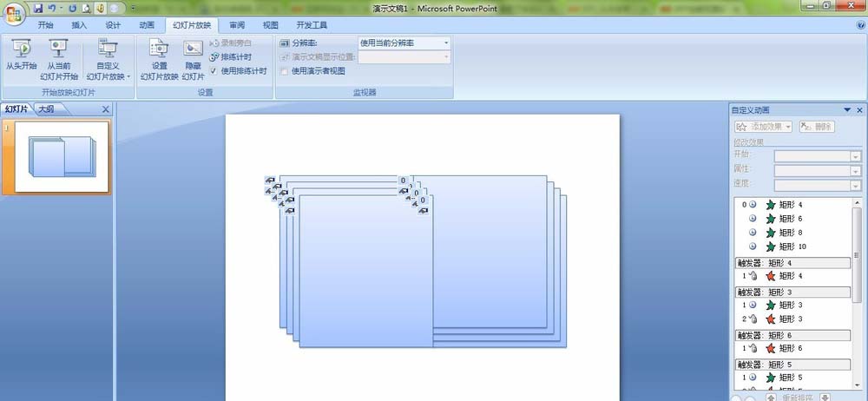This screenshot has height=401, width=868.
Task: Open Set Up Slide Show (设置幻灯片放映)
Action: click(x=160, y=60)
